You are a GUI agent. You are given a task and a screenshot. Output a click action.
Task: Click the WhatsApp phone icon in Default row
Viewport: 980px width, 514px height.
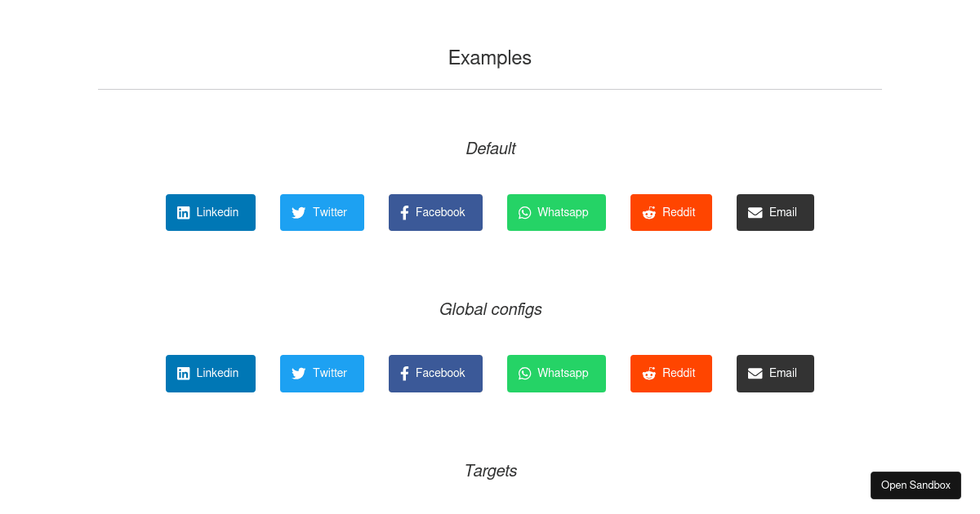coord(524,212)
